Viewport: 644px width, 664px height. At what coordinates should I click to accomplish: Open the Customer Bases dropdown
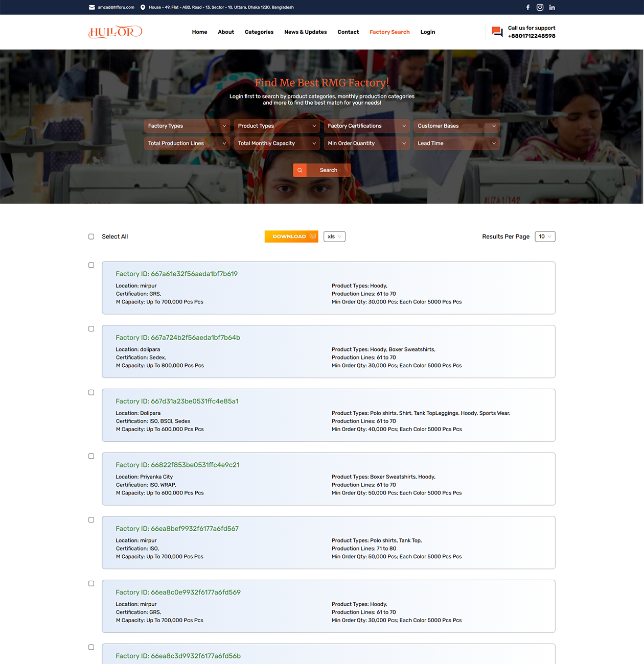click(457, 126)
